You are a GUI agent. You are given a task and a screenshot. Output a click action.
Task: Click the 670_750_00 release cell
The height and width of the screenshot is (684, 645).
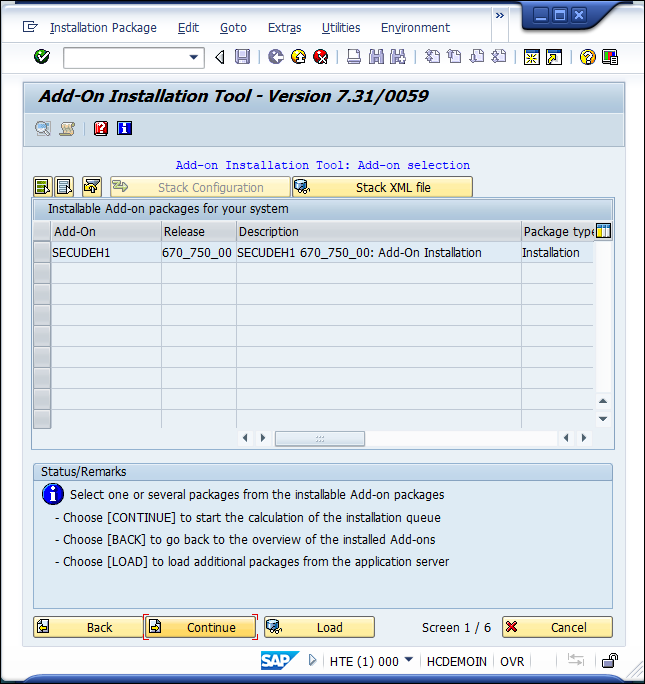tap(199, 253)
